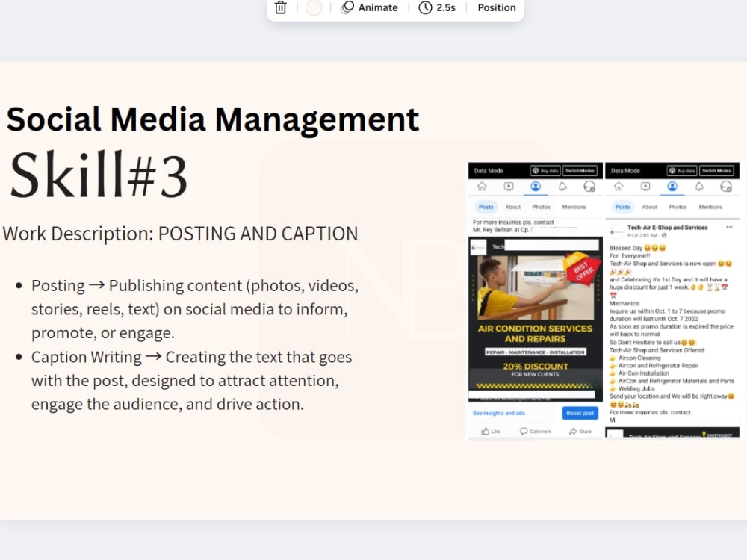Click Switch Modes in left screenshot
Viewport: 747px width, 560px height.
(580, 170)
